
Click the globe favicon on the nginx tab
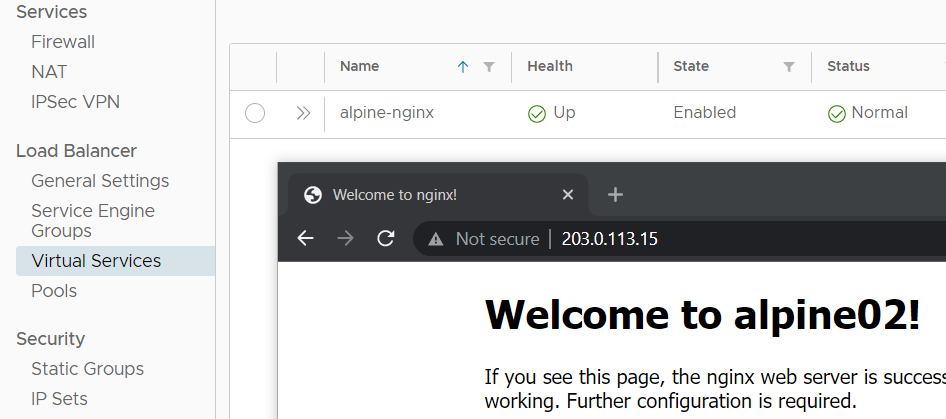click(313, 194)
